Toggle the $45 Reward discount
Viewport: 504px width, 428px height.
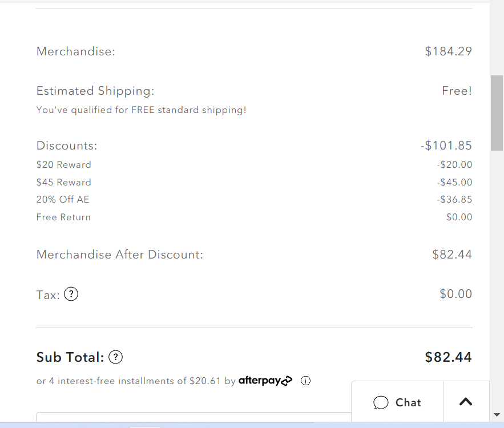click(x=63, y=181)
